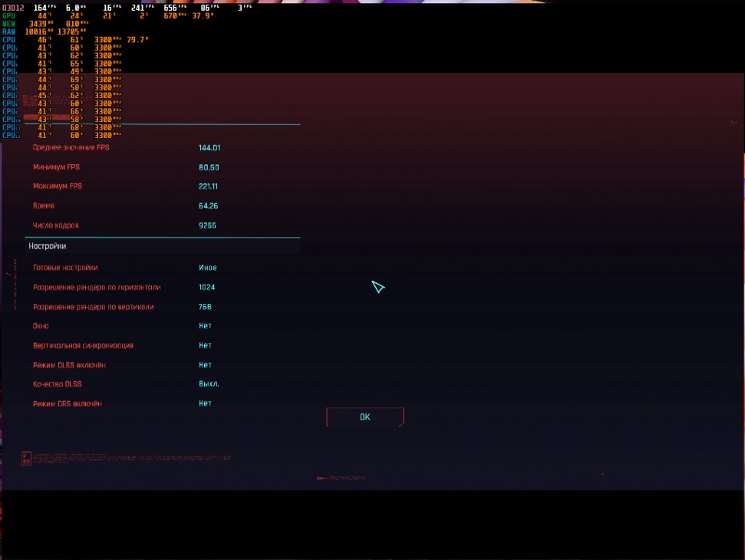Select the "Готовые настройки" label
Screen dimensions: 745x560
(x=65, y=268)
